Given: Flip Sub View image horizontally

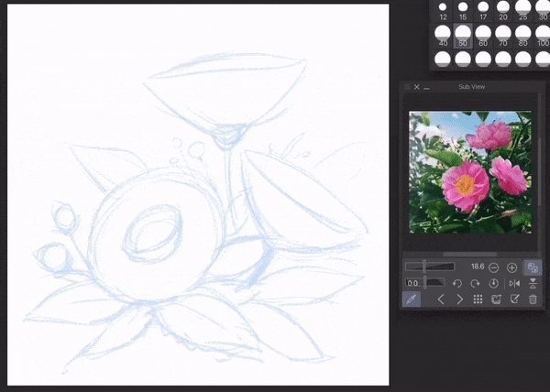Looking at the screenshot, I should (514, 283).
